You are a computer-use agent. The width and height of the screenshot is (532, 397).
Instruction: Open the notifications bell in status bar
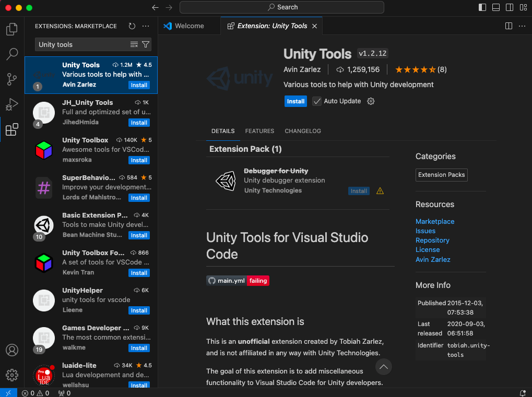pos(523,393)
